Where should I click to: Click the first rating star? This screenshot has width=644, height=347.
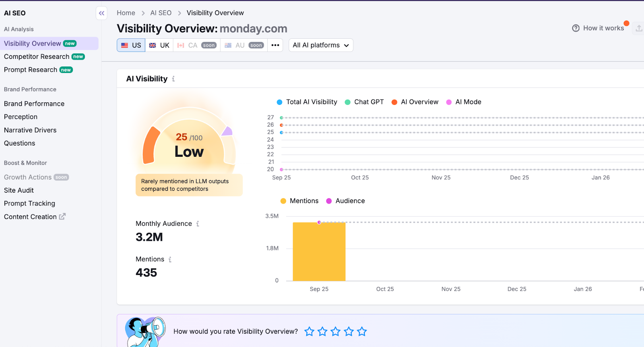pyautogui.click(x=309, y=332)
